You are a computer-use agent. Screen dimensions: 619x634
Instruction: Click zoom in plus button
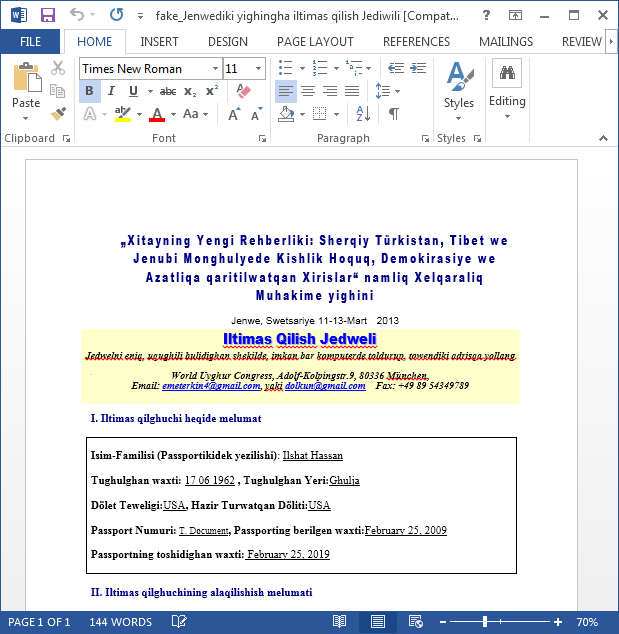(x=558, y=621)
